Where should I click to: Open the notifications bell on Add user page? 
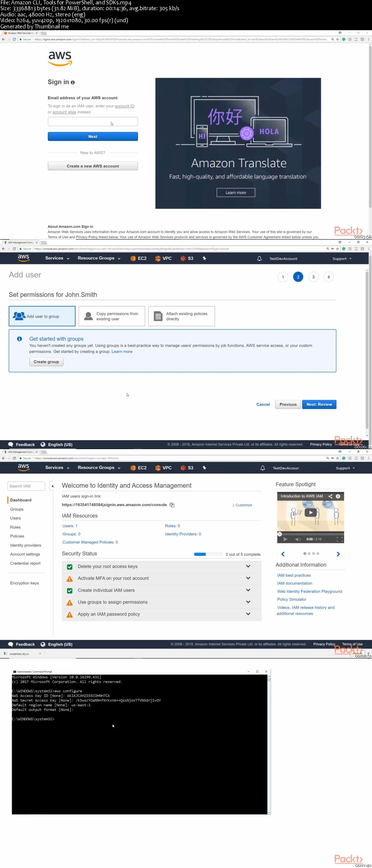(x=259, y=259)
